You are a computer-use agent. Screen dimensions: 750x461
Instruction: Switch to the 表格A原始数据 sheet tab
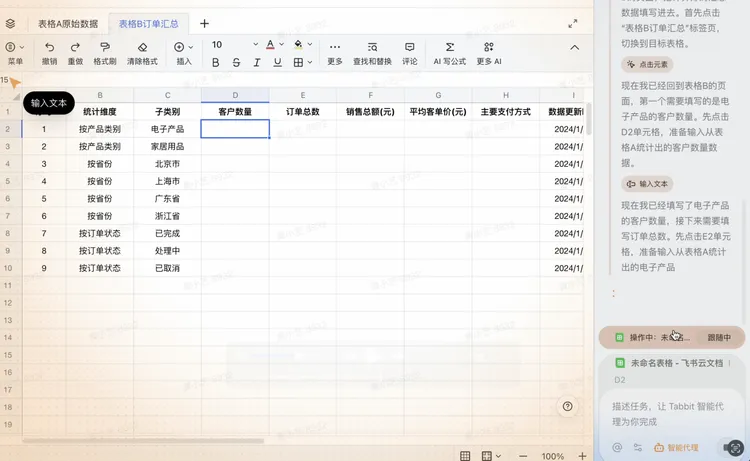68,23
